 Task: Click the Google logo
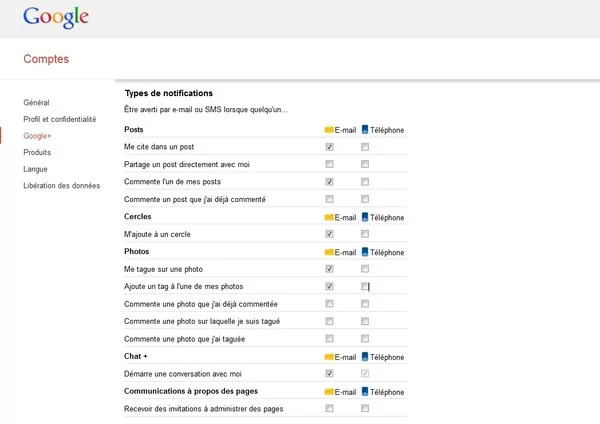[56, 17]
